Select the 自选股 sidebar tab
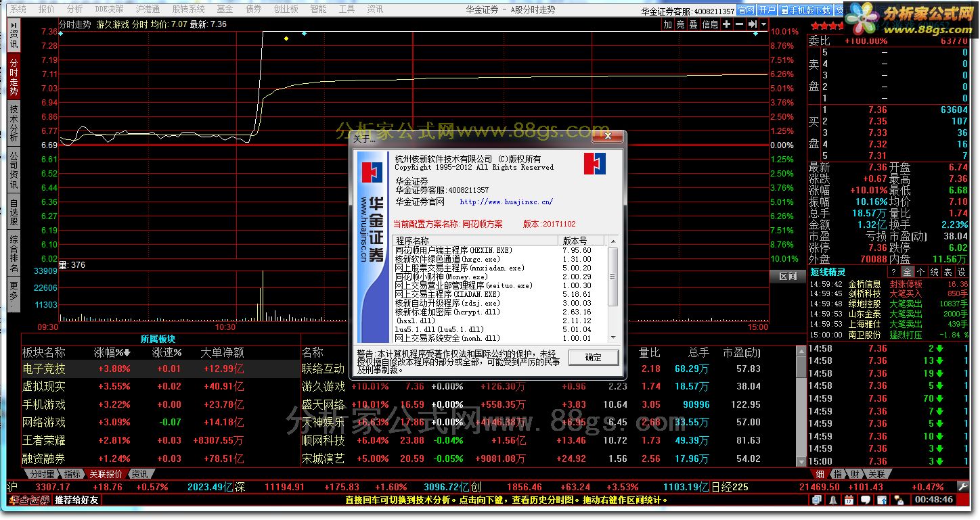Viewport: 980px width, 520px height. tap(14, 211)
